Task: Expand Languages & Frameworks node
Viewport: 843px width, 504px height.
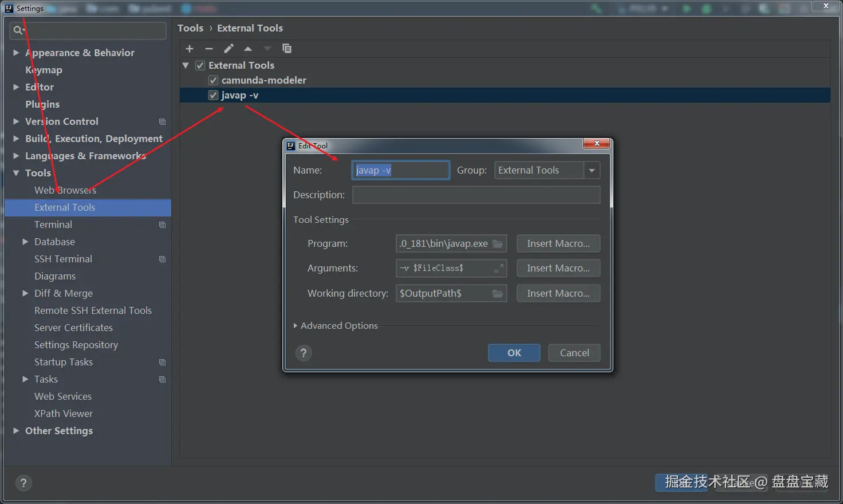Action: pos(16,156)
